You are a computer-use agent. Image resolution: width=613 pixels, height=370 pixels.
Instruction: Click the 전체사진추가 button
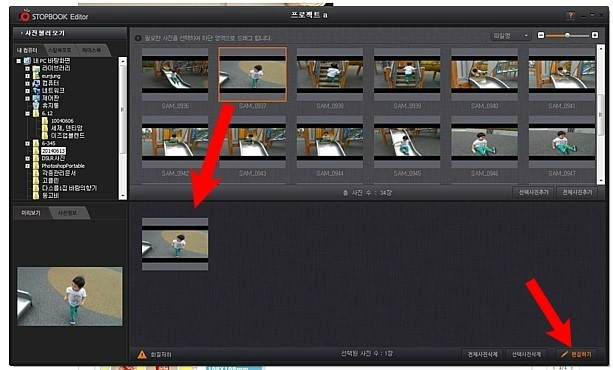click(x=577, y=192)
